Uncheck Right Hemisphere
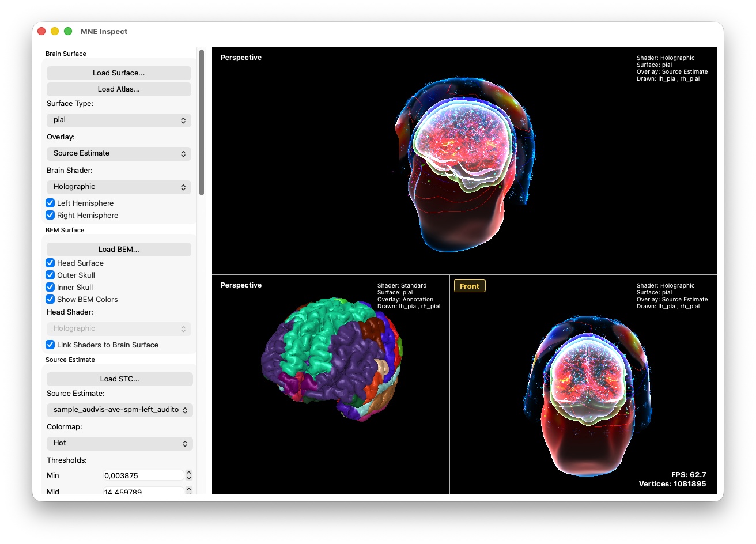The width and height of the screenshot is (756, 544). (50, 215)
